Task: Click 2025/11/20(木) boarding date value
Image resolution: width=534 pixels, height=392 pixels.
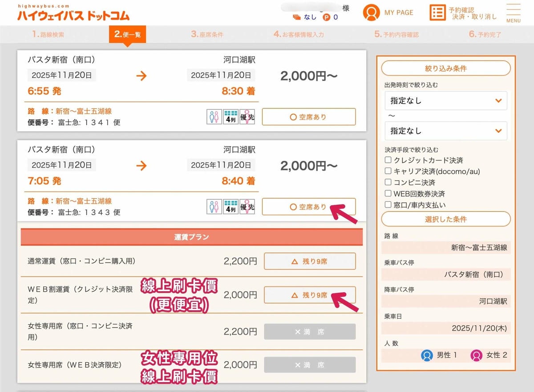Action: [x=479, y=328]
